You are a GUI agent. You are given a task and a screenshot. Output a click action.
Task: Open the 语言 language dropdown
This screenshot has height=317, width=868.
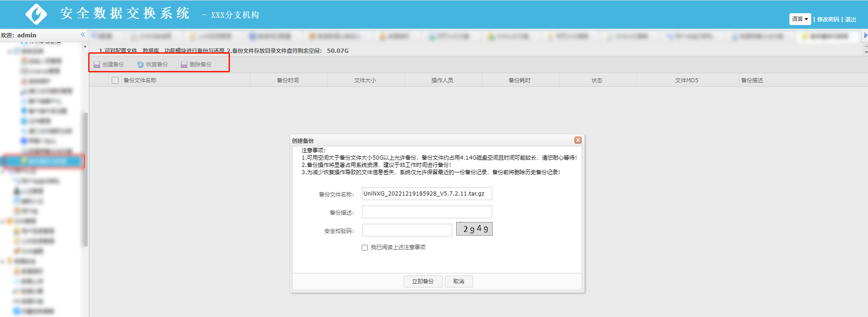tap(800, 19)
